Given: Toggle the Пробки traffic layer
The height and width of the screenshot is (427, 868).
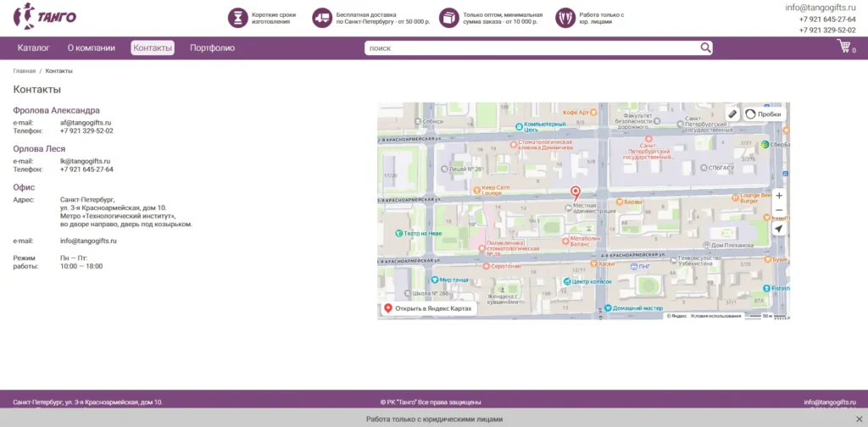Looking at the screenshot, I should (765, 114).
